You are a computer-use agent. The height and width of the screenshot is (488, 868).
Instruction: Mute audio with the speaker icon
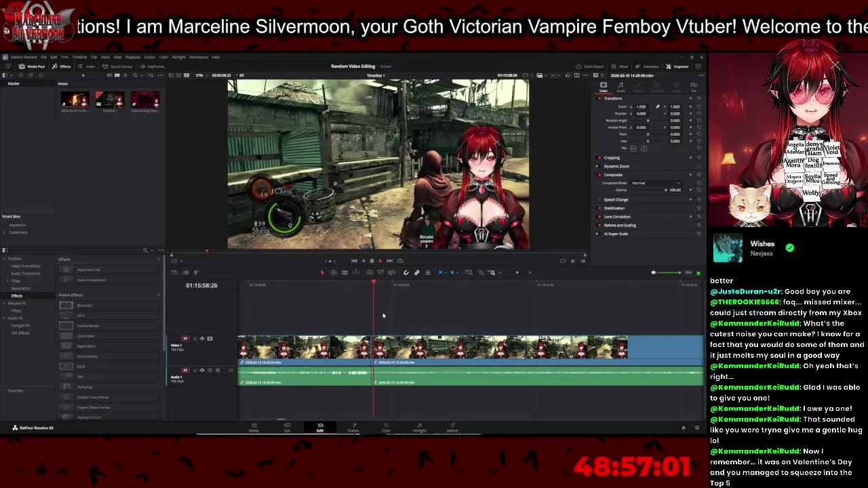point(654,272)
